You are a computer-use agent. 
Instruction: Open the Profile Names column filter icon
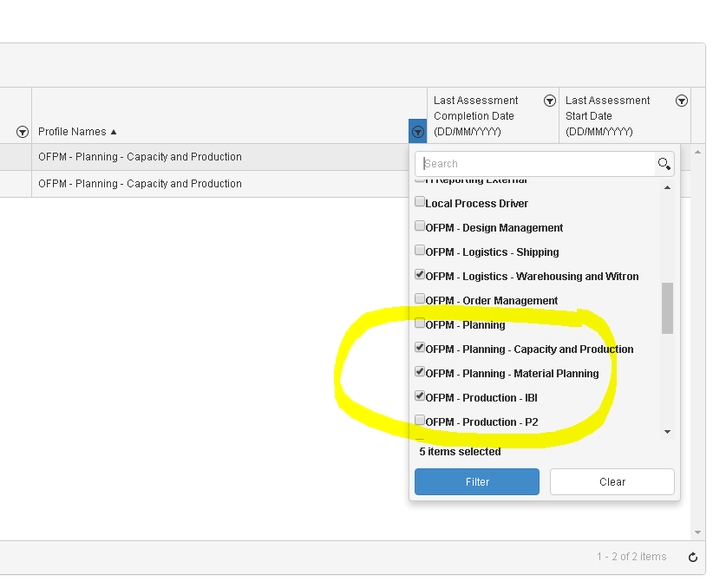pyautogui.click(x=417, y=132)
